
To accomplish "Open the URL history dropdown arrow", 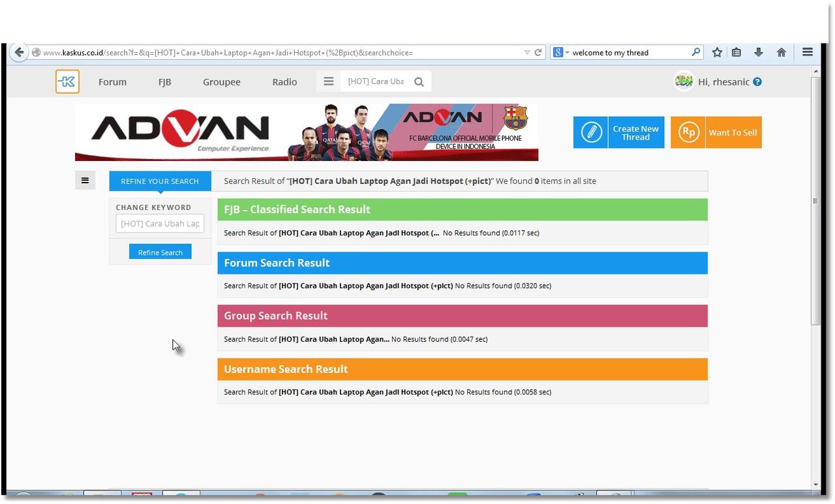I will [527, 52].
